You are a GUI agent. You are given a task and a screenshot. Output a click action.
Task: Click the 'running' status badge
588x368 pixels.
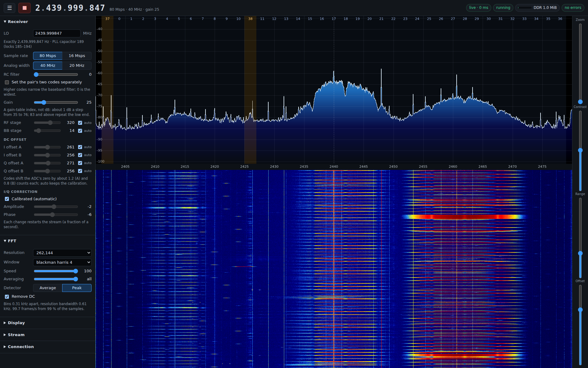(x=503, y=8)
